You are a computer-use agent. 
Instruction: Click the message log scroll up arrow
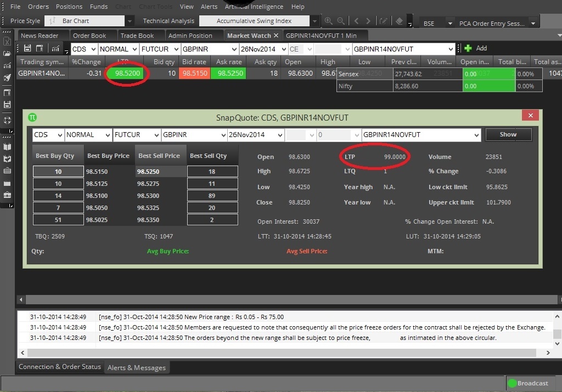(x=557, y=316)
